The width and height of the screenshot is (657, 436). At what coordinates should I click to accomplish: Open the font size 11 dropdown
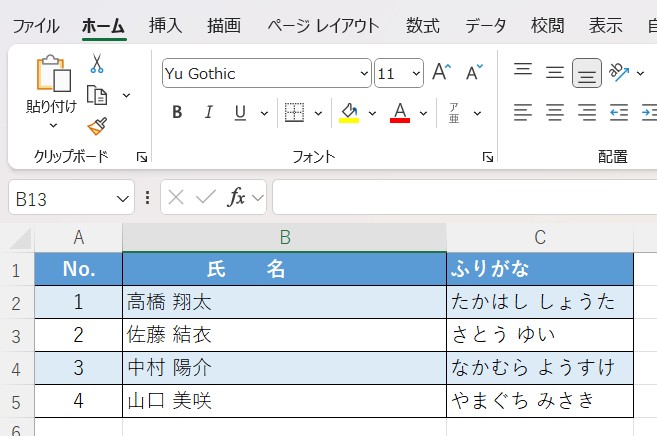coord(415,73)
